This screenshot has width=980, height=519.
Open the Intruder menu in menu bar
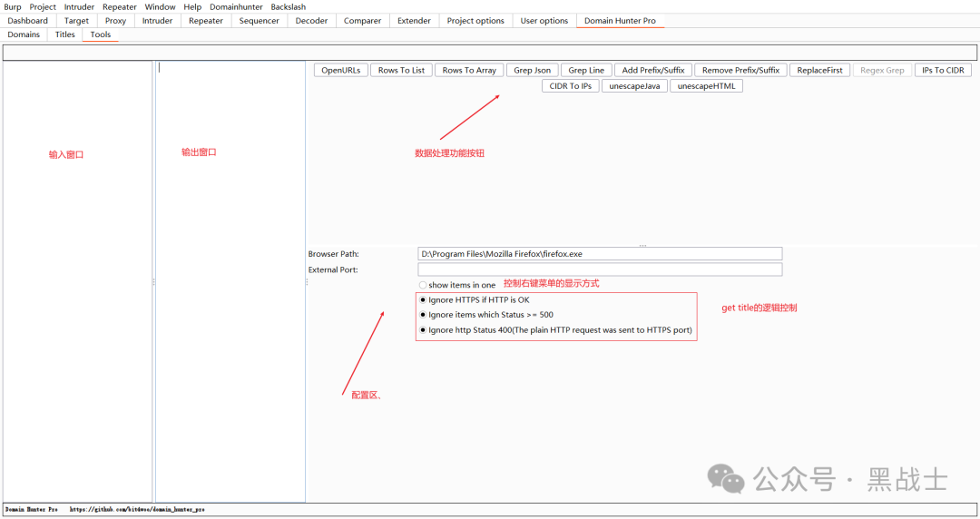coord(79,7)
